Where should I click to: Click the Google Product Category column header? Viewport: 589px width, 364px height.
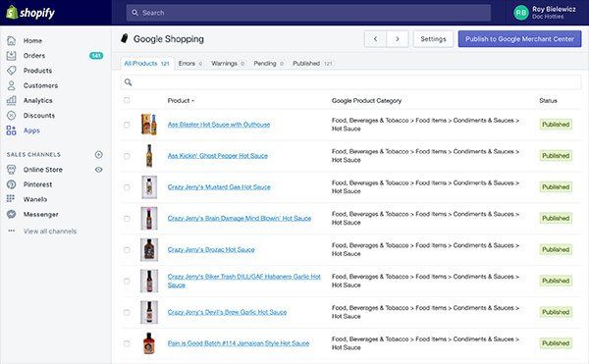click(x=366, y=101)
